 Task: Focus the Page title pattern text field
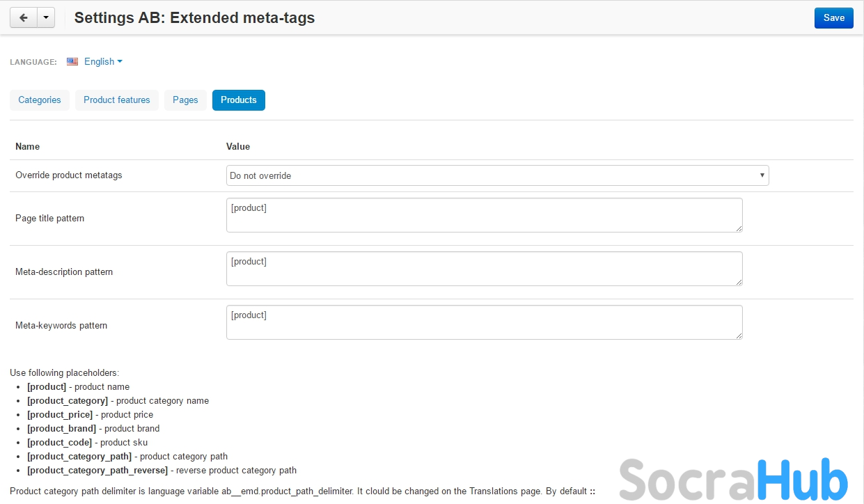[x=484, y=215]
